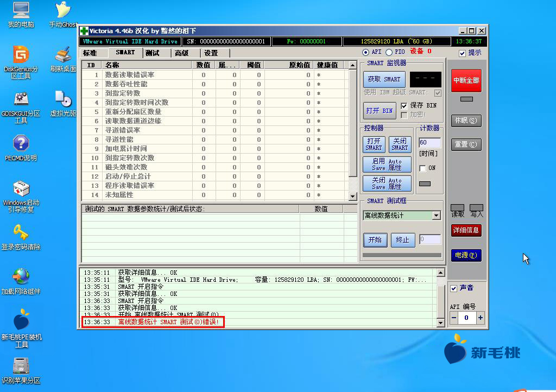Click the Victoria green cross title icon
The width and height of the screenshot is (556, 392).
pyautogui.click(x=84, y=31)
